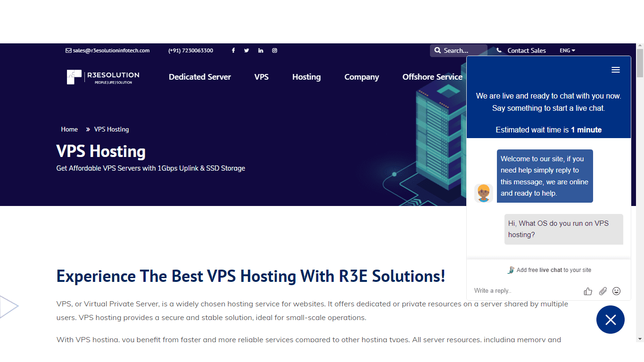The width and height of the screenshot is (644, 362).
Task: Click the welcome message chat bubble
Action: click(545, 176)
